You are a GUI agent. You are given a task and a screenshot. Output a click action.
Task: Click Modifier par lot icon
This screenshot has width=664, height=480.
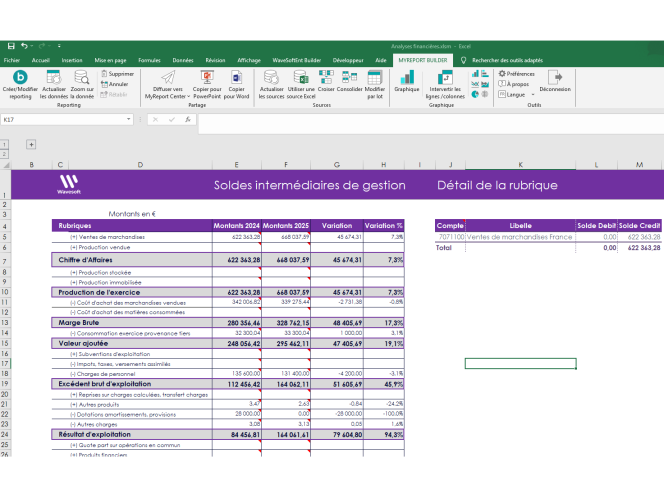click(375, 77)
